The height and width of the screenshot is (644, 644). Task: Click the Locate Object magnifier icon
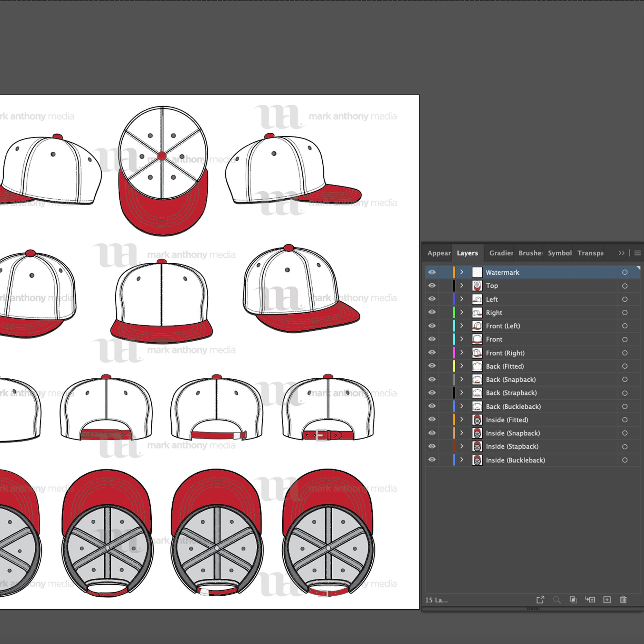pos(557,600)
